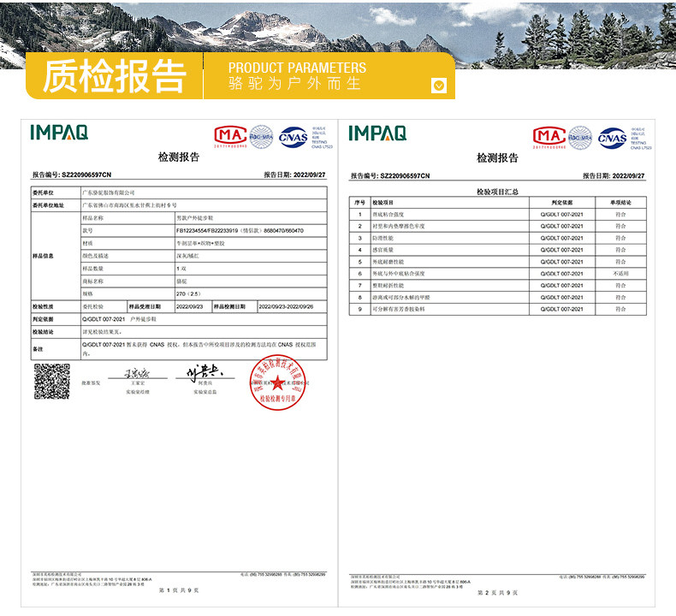
Task: Click the red round inspection stamp
Action: pyautogui.click(x=277, y=382)
